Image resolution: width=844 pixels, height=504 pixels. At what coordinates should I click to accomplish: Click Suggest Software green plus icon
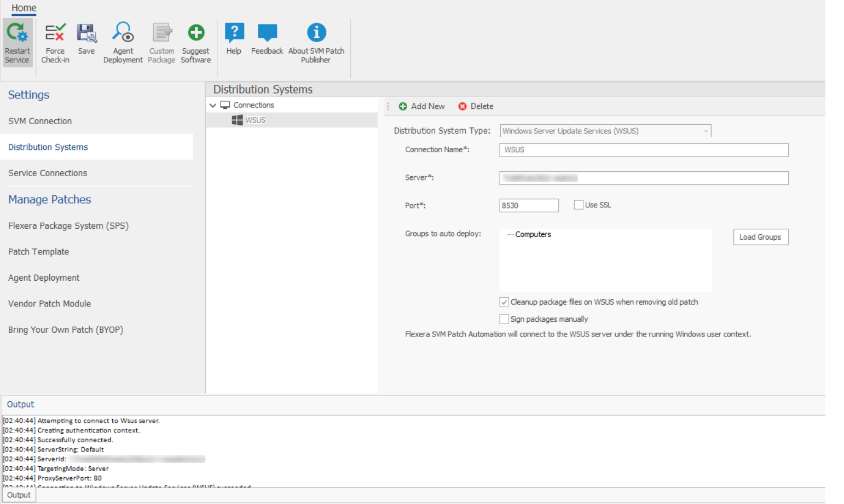(x=196, y=33)
